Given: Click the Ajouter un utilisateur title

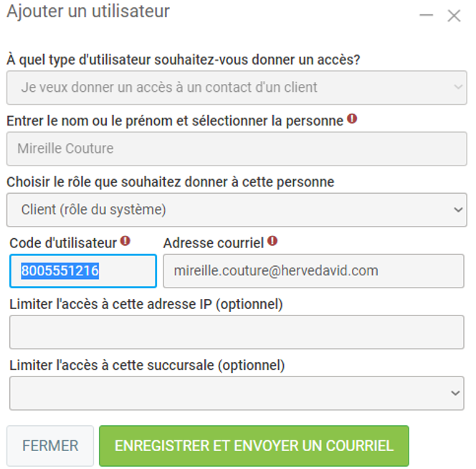Looking at the screenshot, I should 88,12.
